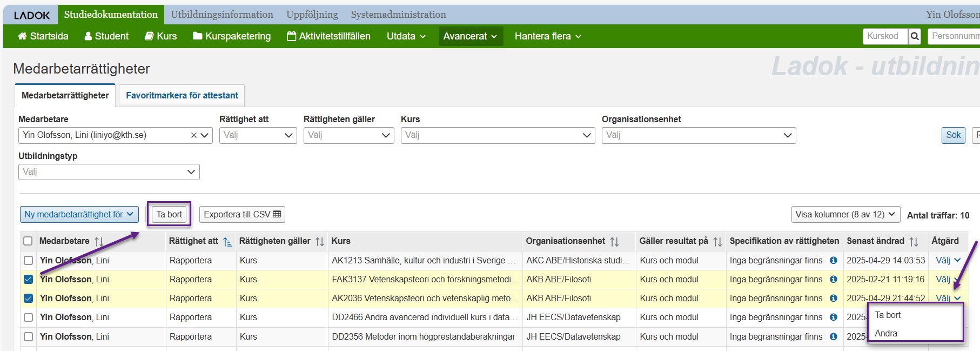This screenshot has height=351, width=980.
Task: Open the Utbildningsinformation top tab
Action: tap(222, 15)
